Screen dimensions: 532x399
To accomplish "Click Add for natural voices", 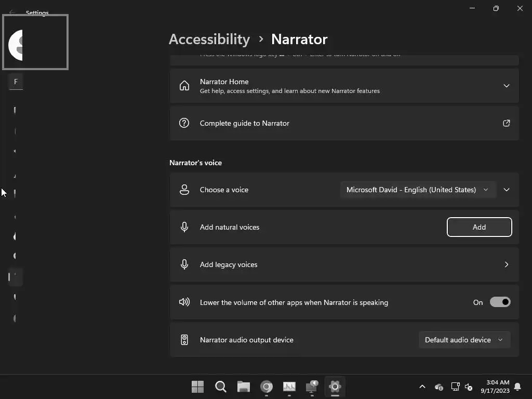I will [x=479, y=227].
